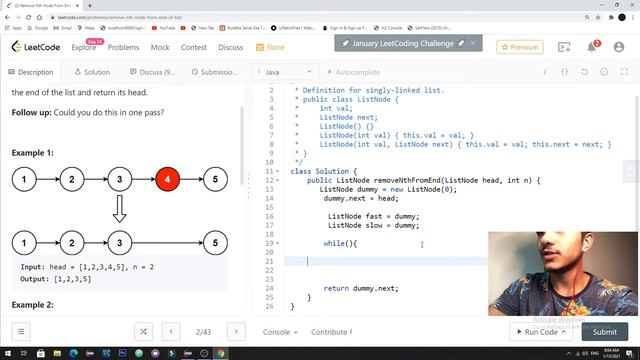Open the Discuss forum link

pyautogui.click(x=231, y=47)
